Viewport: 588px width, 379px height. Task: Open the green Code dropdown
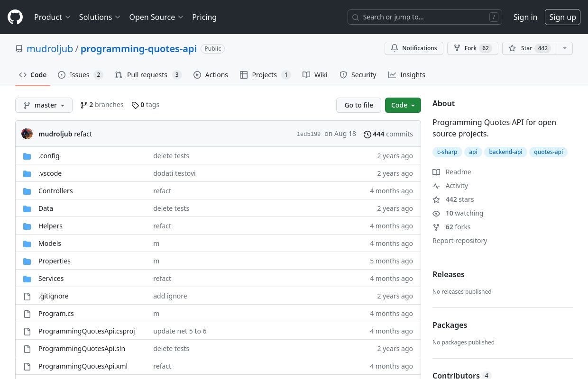pyautogui.click(x=403, y=105)
